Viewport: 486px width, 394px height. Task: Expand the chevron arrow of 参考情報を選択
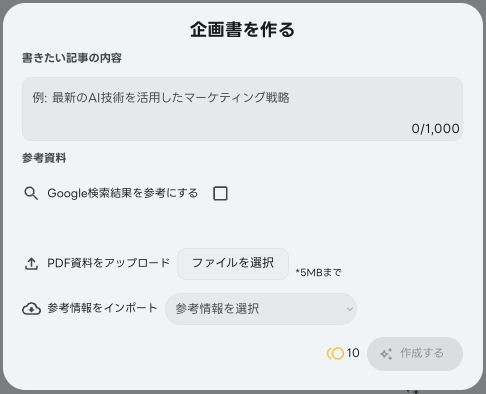pos(350,309)
